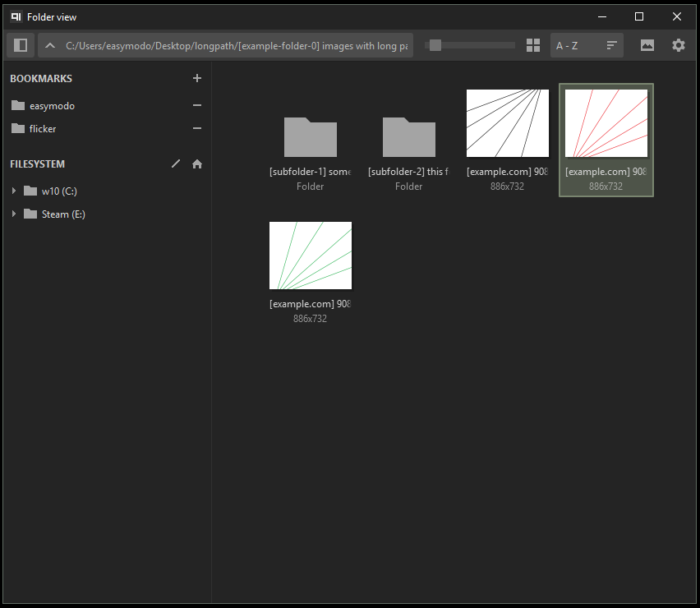Click the filesystem edit pencil icon
This screenshot has width=700, height=608.
pos(176,164)
